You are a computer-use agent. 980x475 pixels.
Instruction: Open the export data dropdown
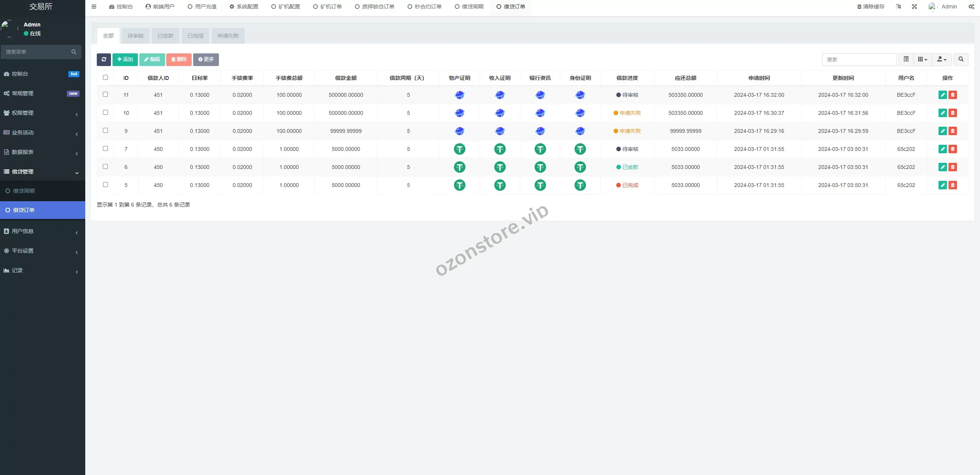click(942, 60)
